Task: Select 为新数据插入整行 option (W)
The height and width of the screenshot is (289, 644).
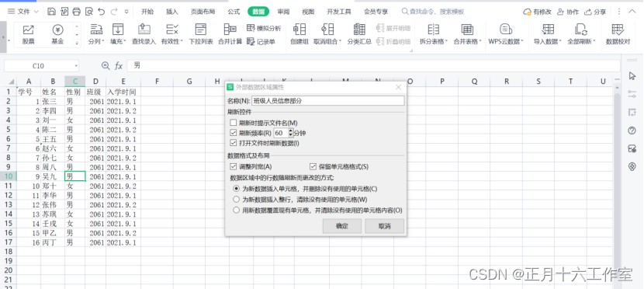Action: [236, 200]
